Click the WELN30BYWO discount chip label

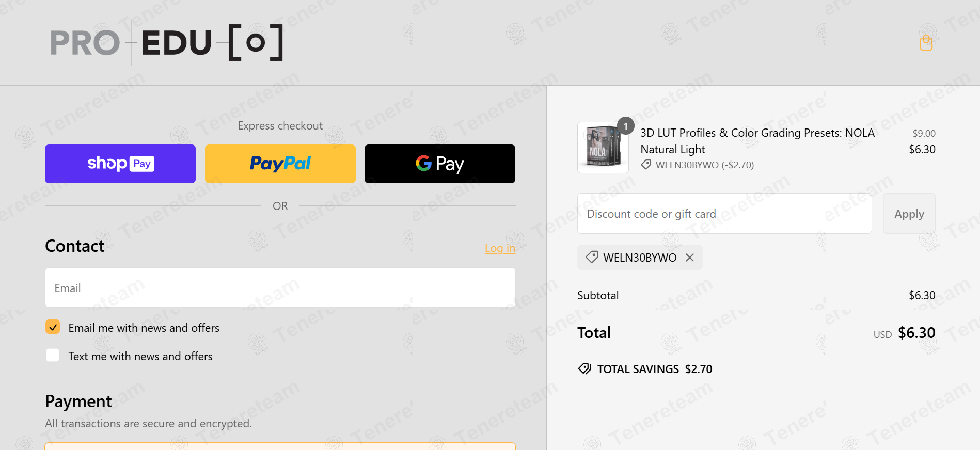[640, 258]
